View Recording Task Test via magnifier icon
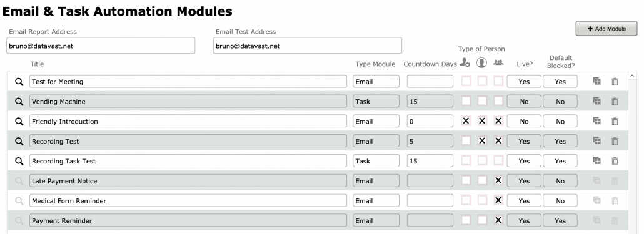Screen dimensions: 644x234 point(19,161)
